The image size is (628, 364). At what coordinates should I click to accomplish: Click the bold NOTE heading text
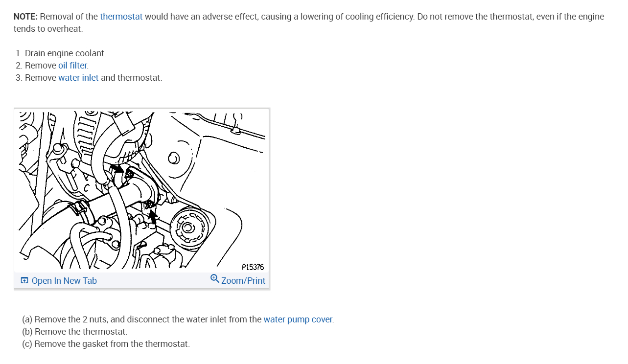click(x=25, y=17)
